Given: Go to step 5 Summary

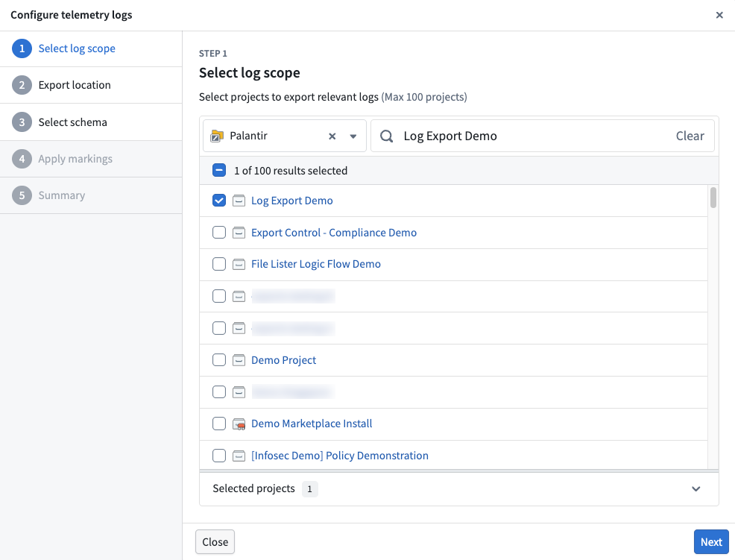Looking at the screenshot, I should (x=91, y=195).
